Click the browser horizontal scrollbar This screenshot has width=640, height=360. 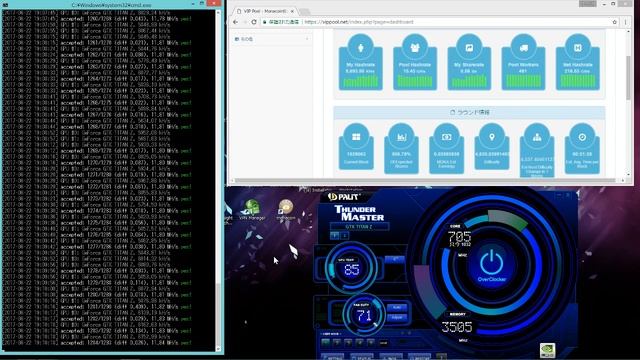coord(424,180)
